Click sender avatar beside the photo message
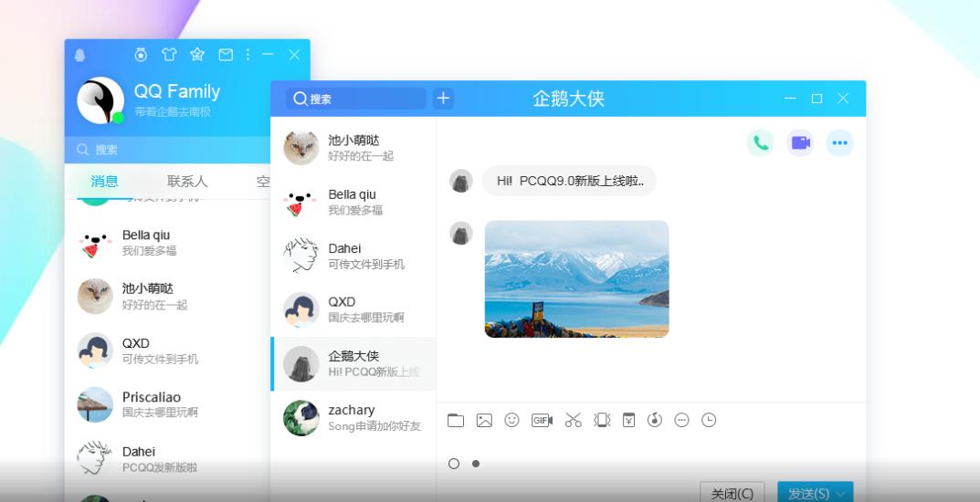 (x=461, y=233)
